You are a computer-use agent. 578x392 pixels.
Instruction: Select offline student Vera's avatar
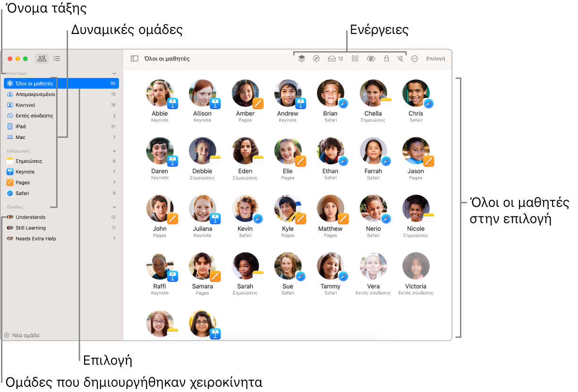click(x=374, y=266)
